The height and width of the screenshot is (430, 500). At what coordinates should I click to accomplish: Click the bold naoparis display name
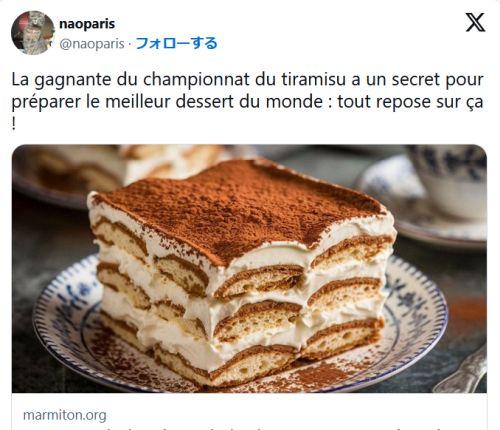pos(87,24)
